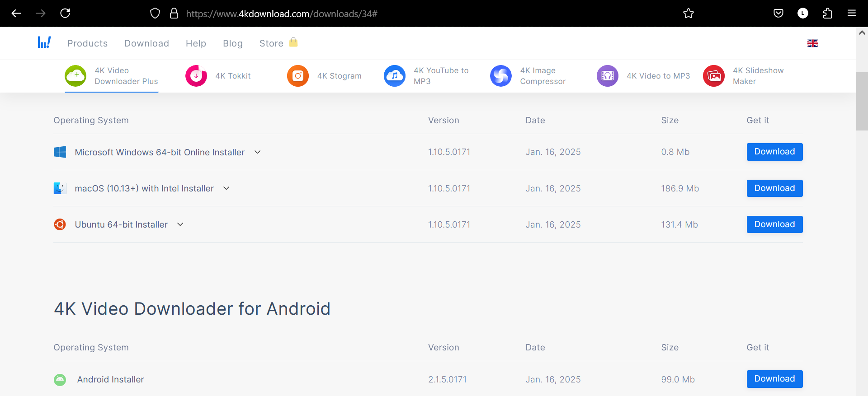Viewport: 868px width, 396px height.
Task: Change language via the UK flag icon
Action: coord(813,43)
